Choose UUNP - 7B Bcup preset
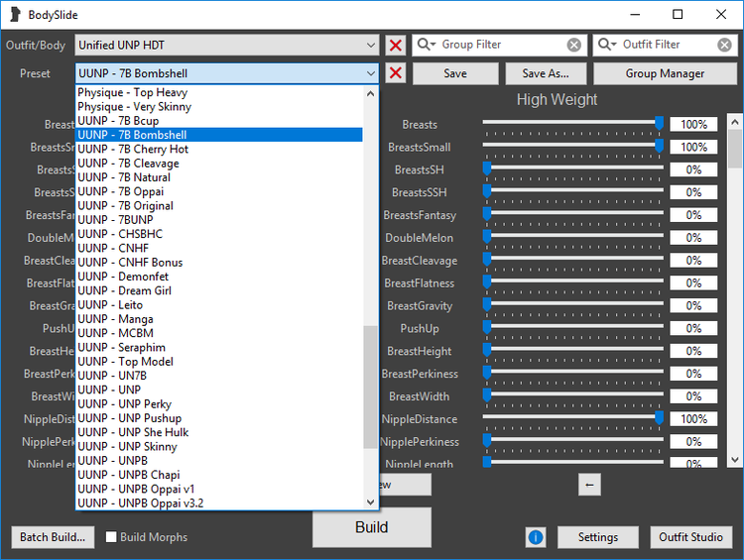744x560 pixels. point(219,121)
